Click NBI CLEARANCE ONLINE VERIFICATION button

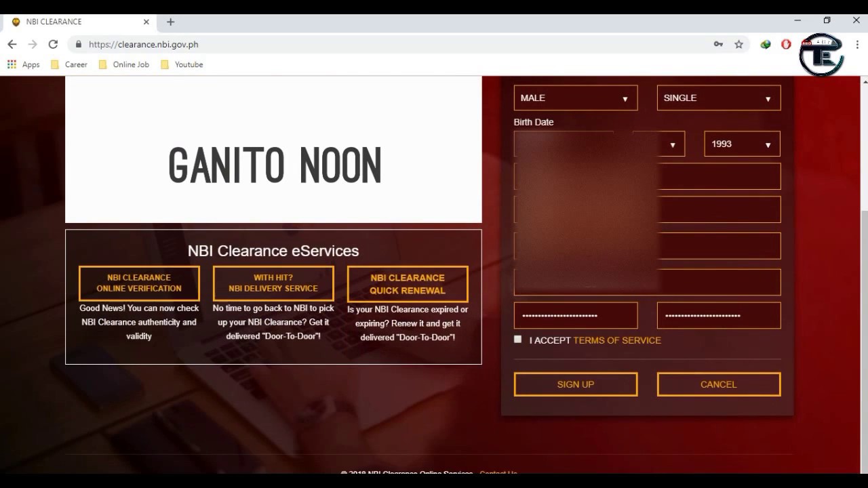(x=139, y=283)
